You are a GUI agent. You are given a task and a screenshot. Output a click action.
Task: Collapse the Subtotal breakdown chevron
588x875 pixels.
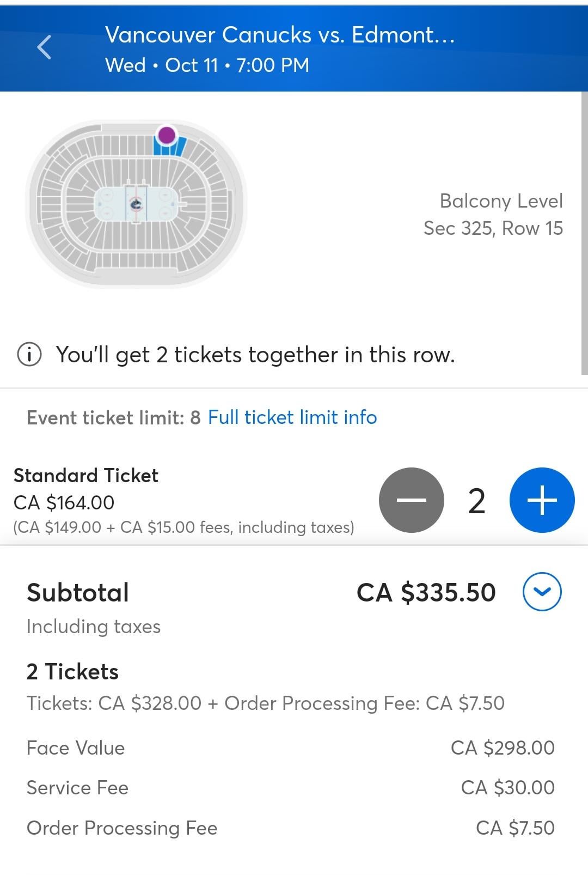click(x=542, y=592)
